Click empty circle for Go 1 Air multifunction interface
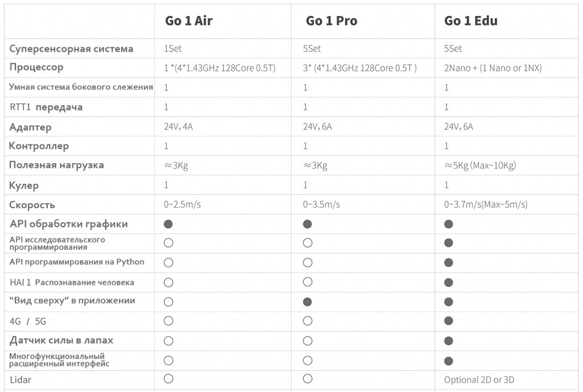The image size is (583, 392). 169,360
